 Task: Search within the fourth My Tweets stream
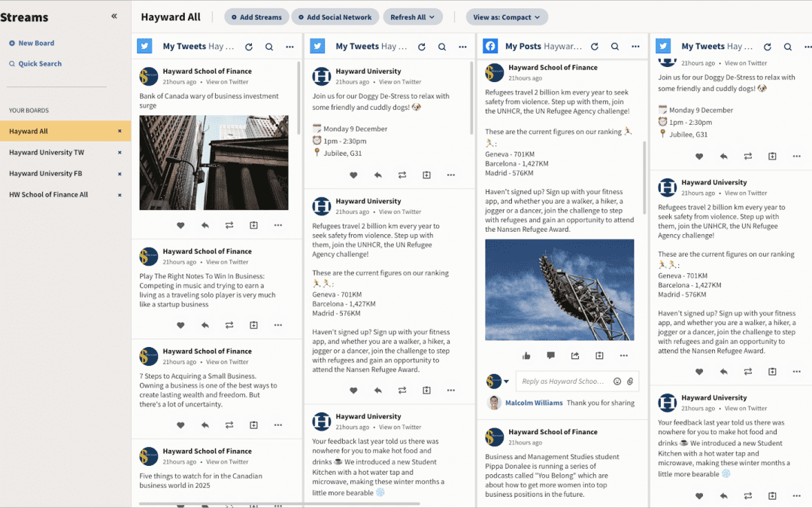788,47
